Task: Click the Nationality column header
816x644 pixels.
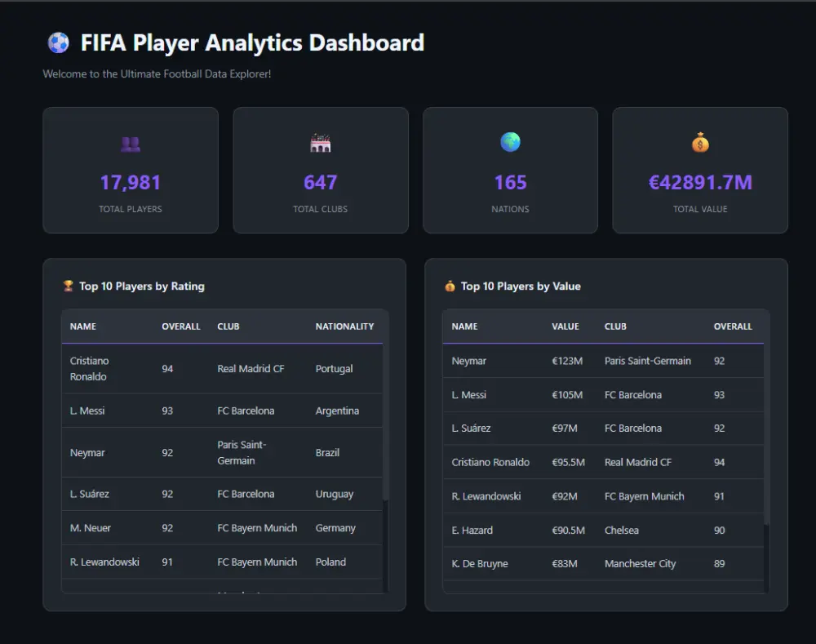Action: click(344, 326)
